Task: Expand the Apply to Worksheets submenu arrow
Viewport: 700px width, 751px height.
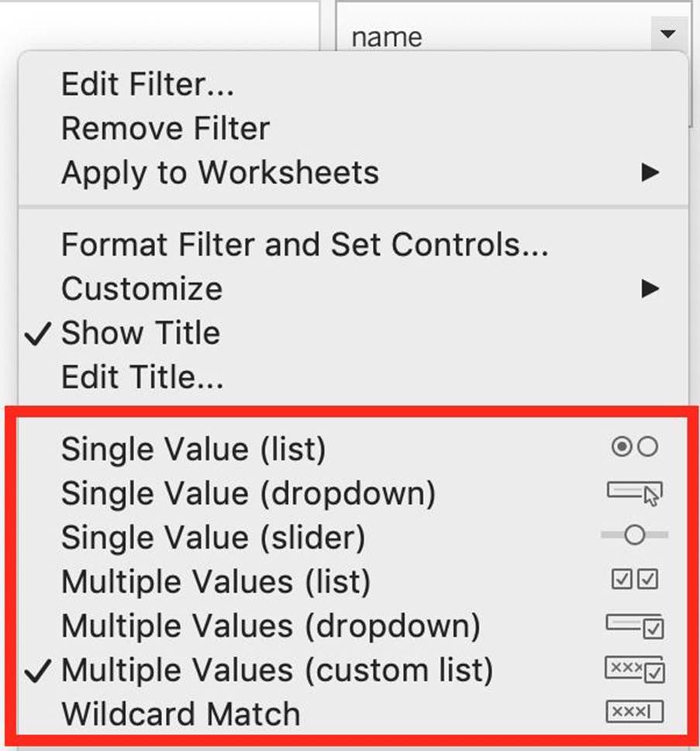Action: 650,173
